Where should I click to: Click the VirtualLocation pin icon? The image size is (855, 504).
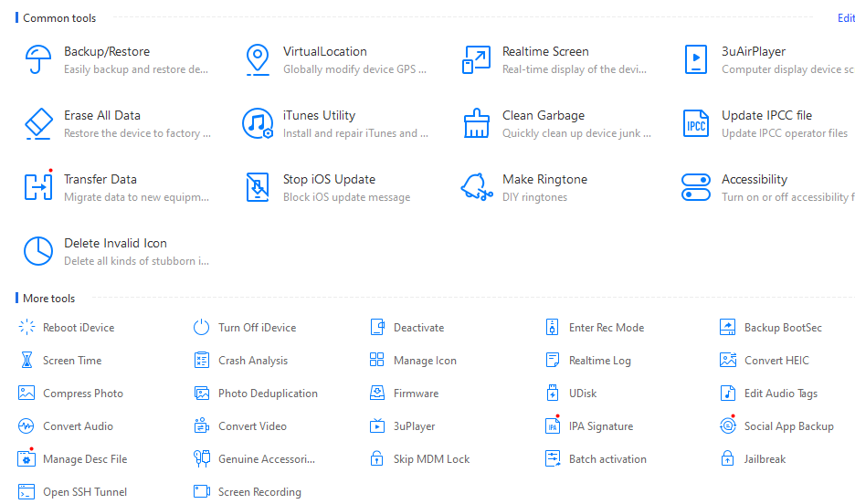click(258, 59)
